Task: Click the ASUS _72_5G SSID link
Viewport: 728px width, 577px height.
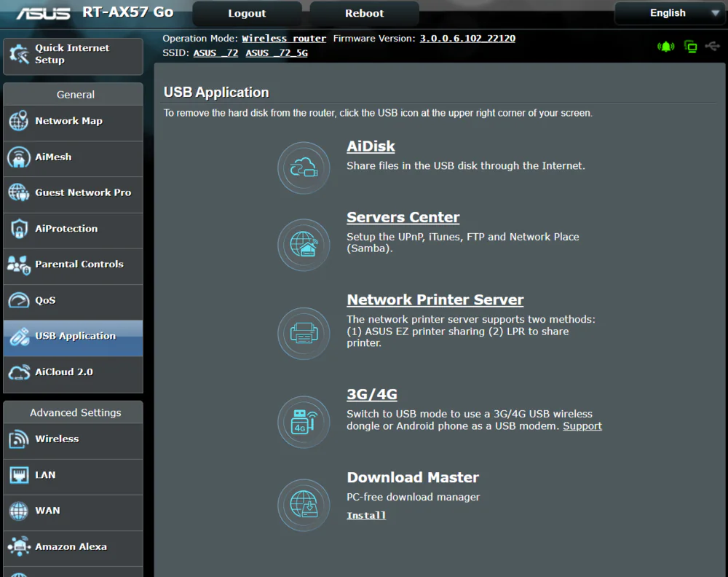Action: pyautogui.click(x=277, y=53)
